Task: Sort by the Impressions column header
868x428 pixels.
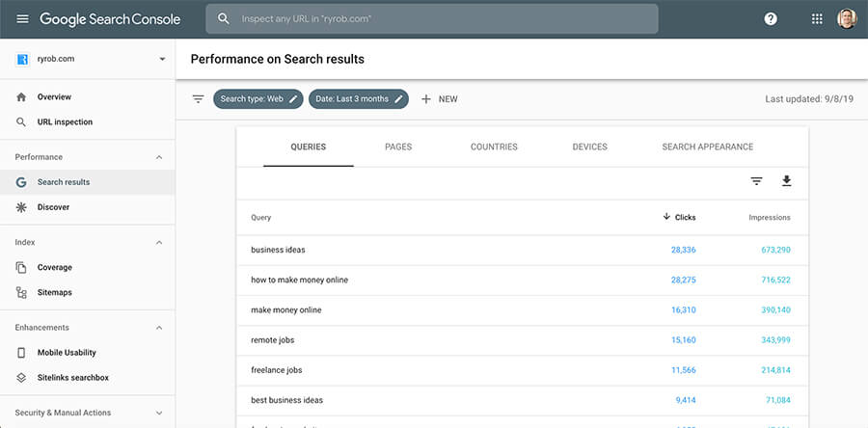Action: point(770,217)
